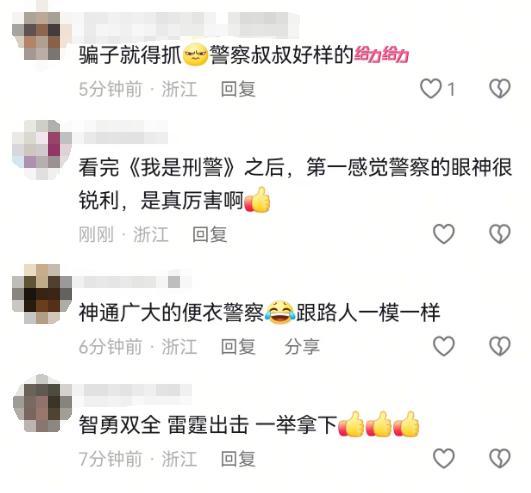Like the comment about 骗子就得抓
The width and height of the screenshot is (531, 493).
point(430,89)
